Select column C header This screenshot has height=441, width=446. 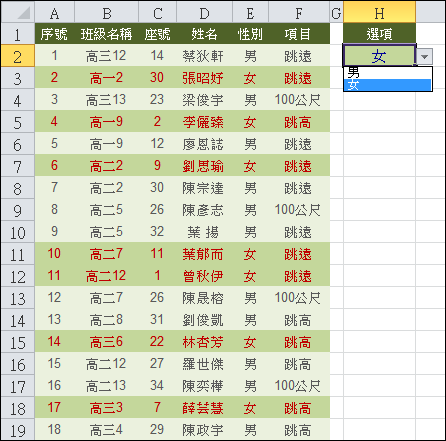click(x=157, y=13)
